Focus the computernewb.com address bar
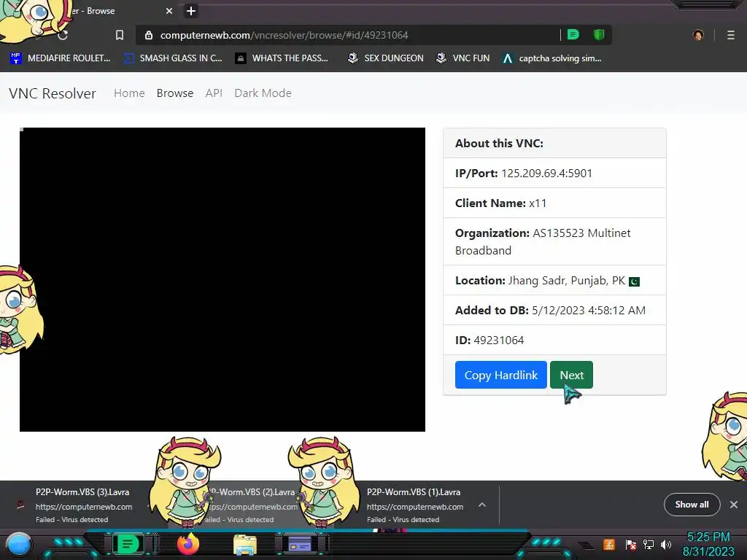The height and width of the screenshot is (560, 747). pyautogui.click(x=348, y=35)
